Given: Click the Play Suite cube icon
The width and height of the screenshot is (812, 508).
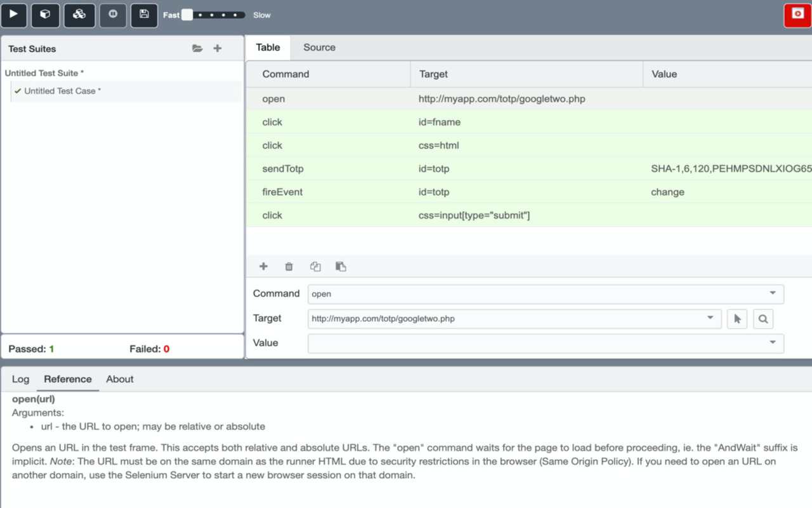Looking at the screenshot, I should pyautogui.click(x=46, y=15).
